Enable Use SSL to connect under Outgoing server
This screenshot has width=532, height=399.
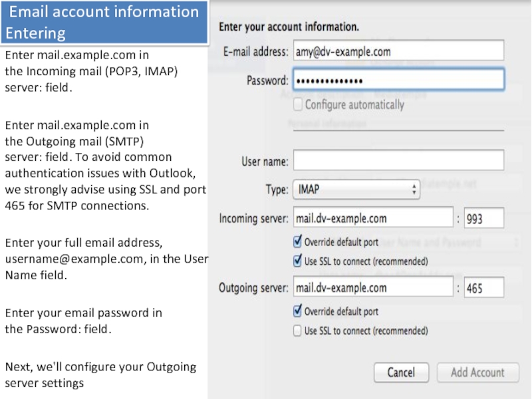[299, 331]
